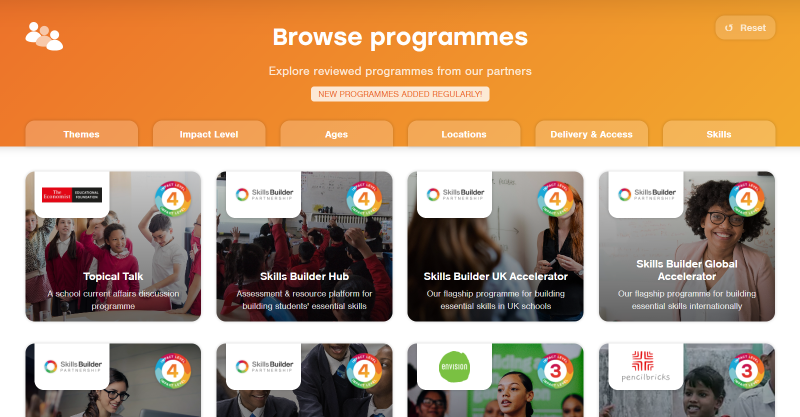800x417 pixels.
Task: Click the green Envision logo
Action: click(454, 366)
